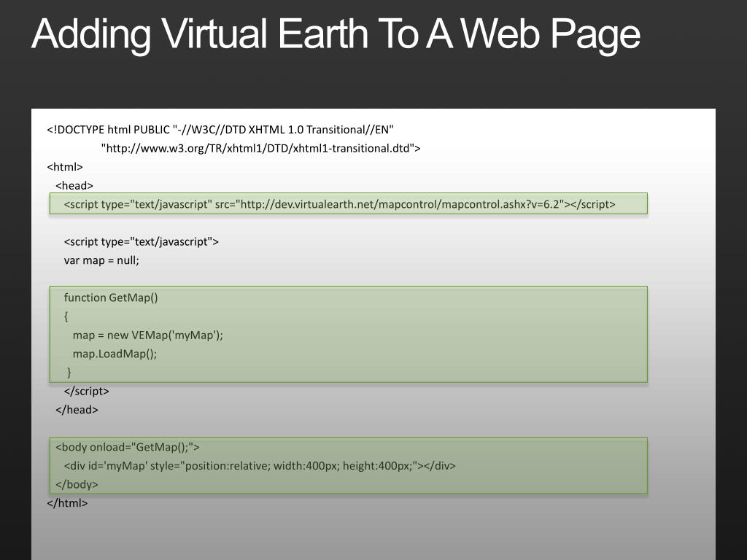Click the closing </body> tag line
Image resolution: width=747 pixels, height=560 pixels.
point(77,484)
